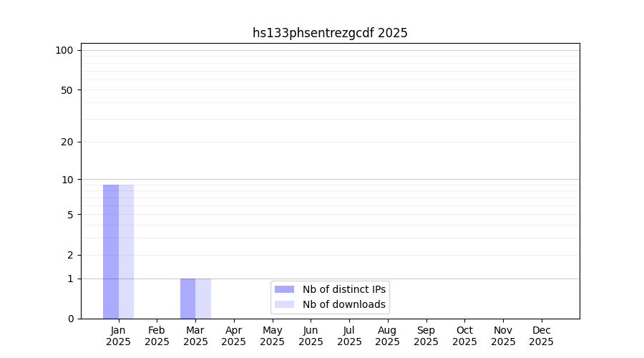Click the Jun 2025 x-axis label
The image size is (644, 358).
pyautogui.click(x=311, y=336)
